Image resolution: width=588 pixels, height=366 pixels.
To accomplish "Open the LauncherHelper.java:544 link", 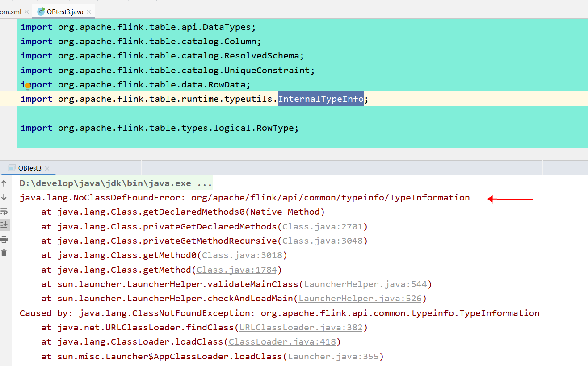I will coord(365,284).
